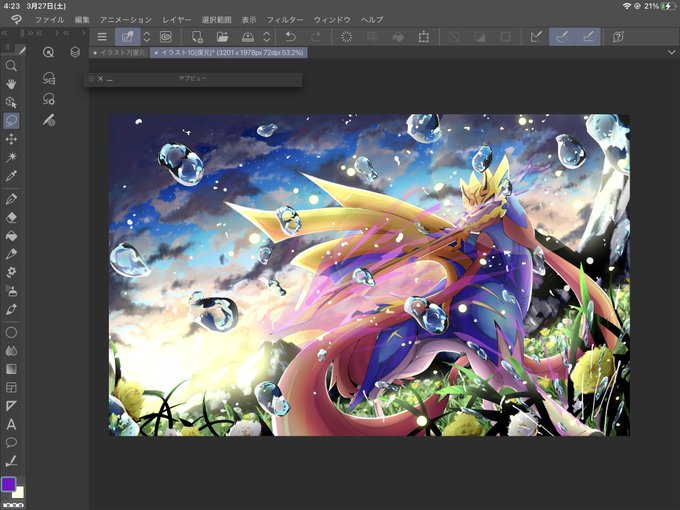The image size is (680, 510).
Task: Expand save options arrows beside Save icon
Action: point(267,37)
